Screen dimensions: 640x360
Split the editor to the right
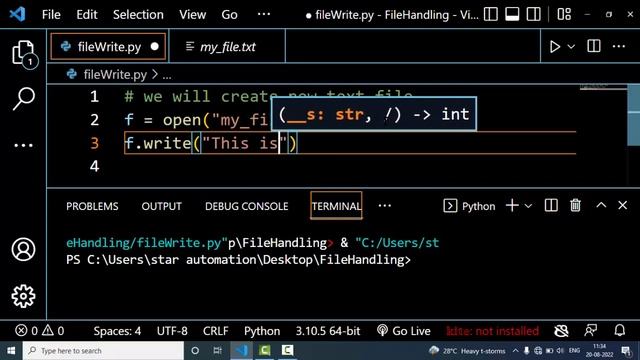click(x=593, y=46)
